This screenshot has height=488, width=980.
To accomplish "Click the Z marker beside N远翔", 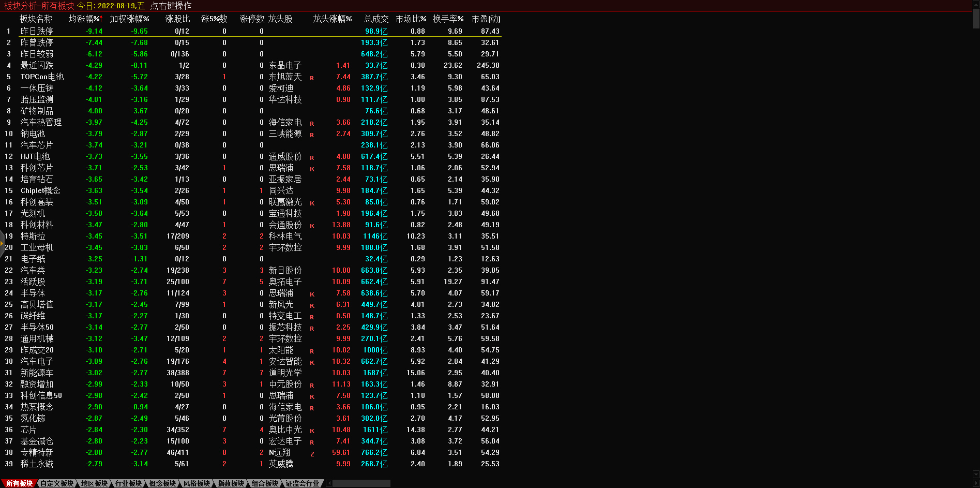I will pyautogui.click(x=312, y=454).
